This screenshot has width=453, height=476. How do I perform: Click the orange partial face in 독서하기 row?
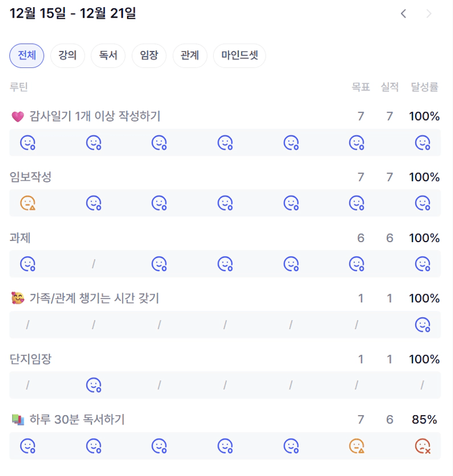357,446
